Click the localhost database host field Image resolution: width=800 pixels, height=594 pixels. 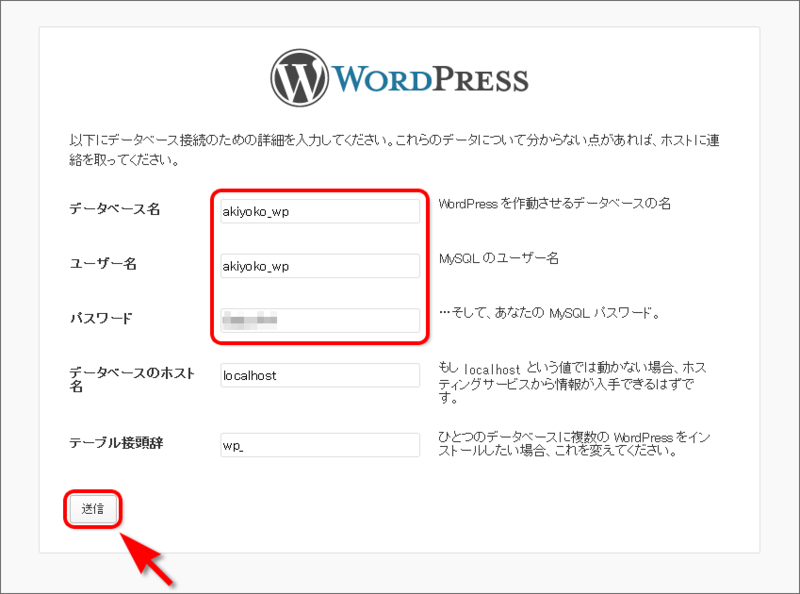320,375
